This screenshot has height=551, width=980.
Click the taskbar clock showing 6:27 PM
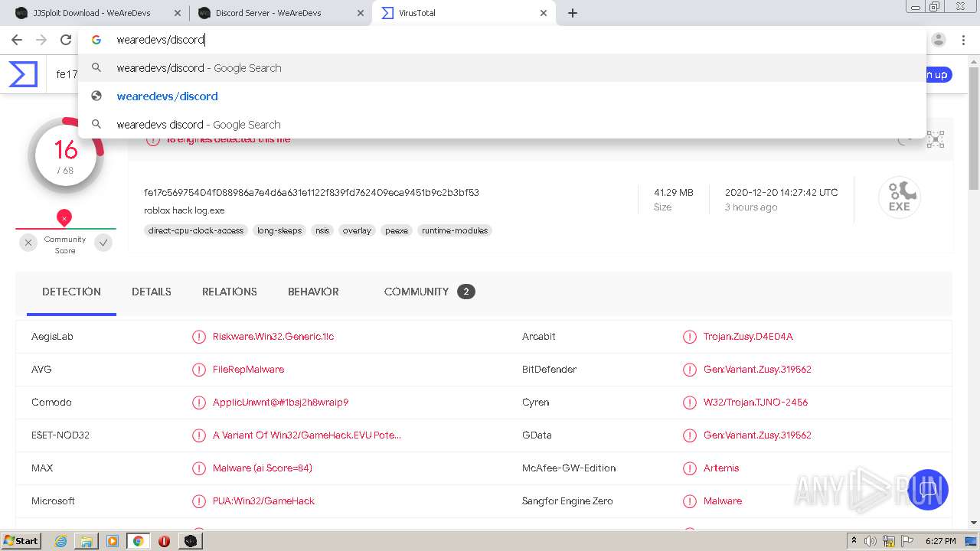[x=940, y=541]
